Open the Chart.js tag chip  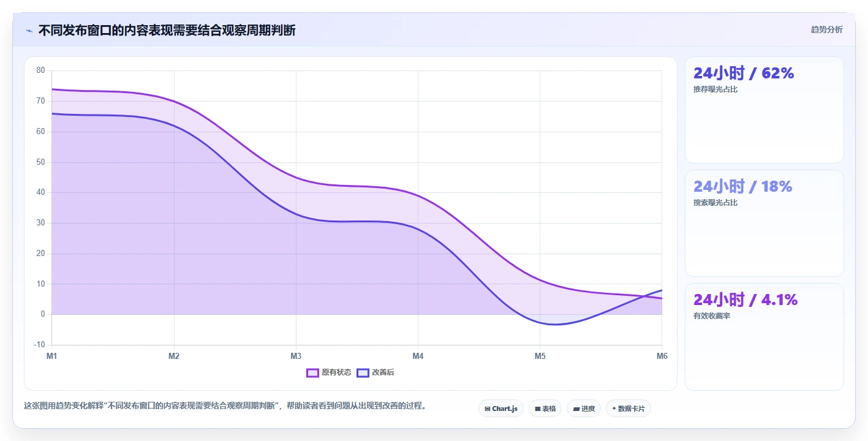[500, 409]
